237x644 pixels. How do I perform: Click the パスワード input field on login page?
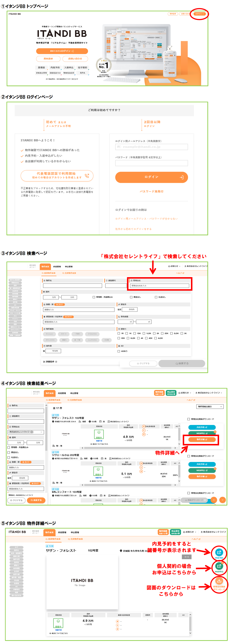click(151, 163)
